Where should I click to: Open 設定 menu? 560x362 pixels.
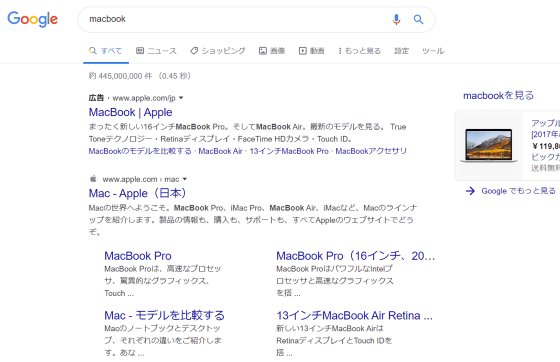coord(401,51)
